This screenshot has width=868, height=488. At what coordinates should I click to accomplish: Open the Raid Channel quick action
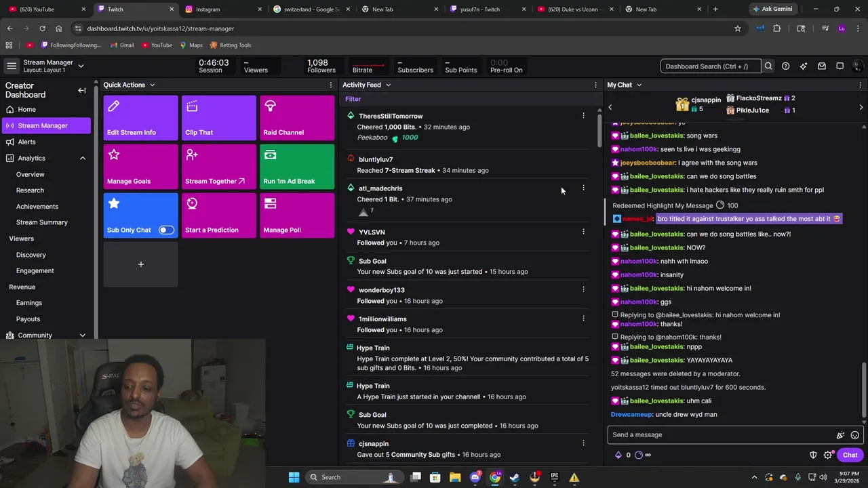[297, 118]
